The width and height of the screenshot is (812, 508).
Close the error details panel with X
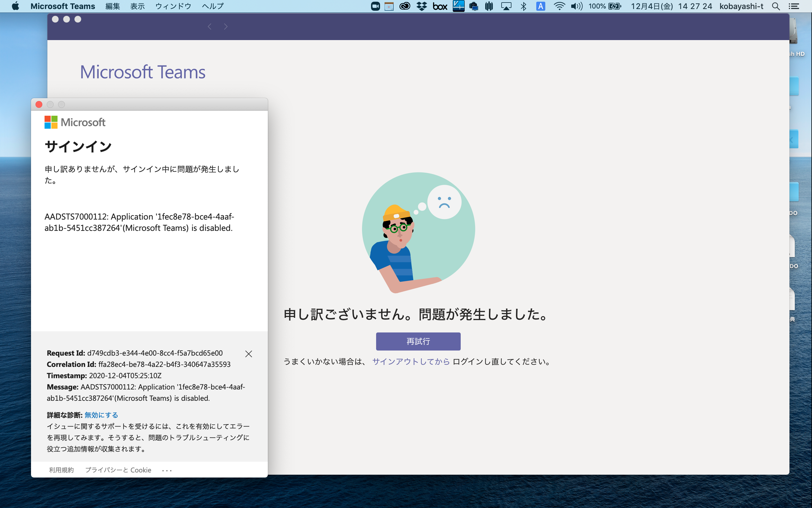pos(249,354)
